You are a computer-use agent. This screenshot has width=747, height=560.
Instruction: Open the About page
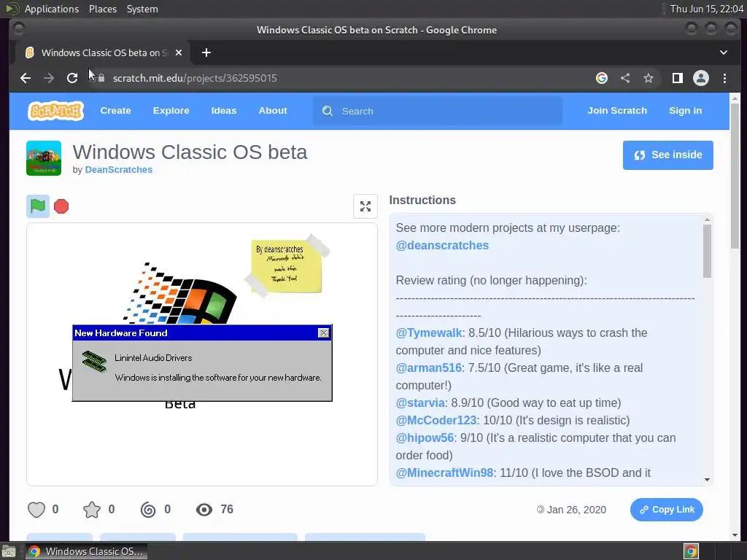click(273, 111)
